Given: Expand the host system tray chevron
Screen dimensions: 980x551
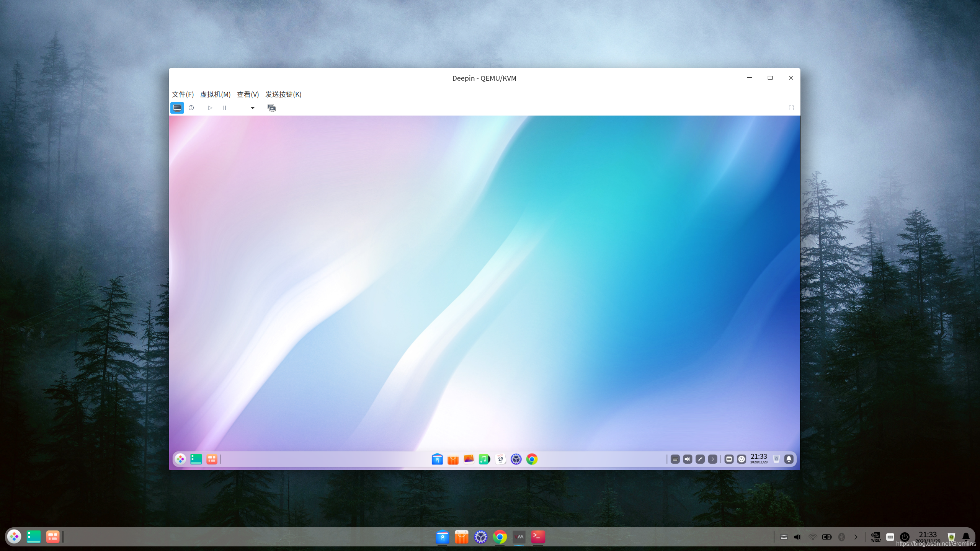Looking at the screenshot, I should pos(856,537).
